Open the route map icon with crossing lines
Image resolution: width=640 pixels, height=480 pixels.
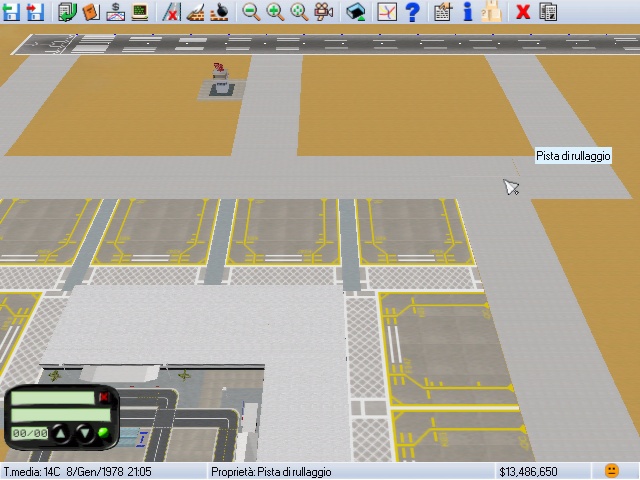[386, 11]
